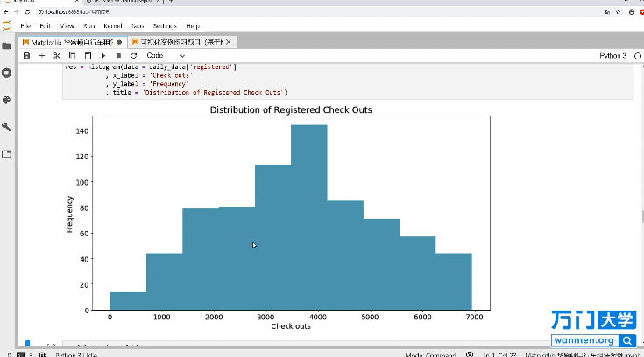Image resolution: width=644 pixels, height=357 pixels.
Task: Insert a cell below with plus icon
Action: click(42, 55)
